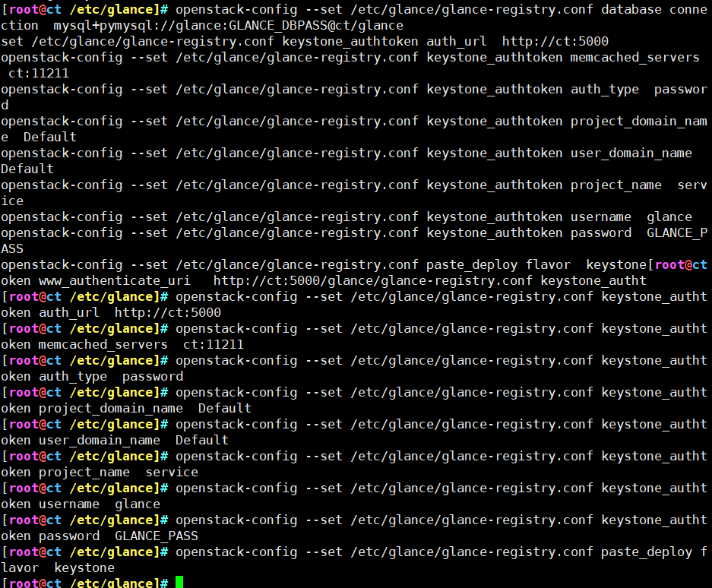Click "password" after "oken auth_type"
Screen dimensions: 712x588
click(x=153, y=376)
